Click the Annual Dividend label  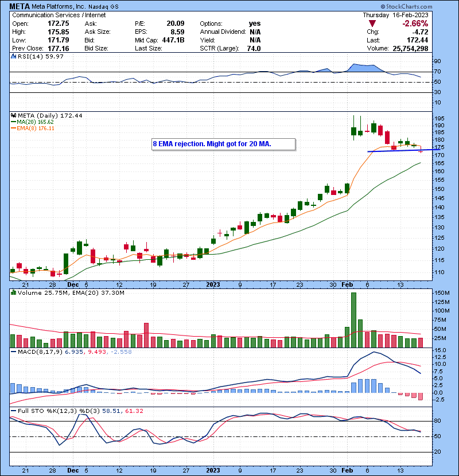click(223, 32)
